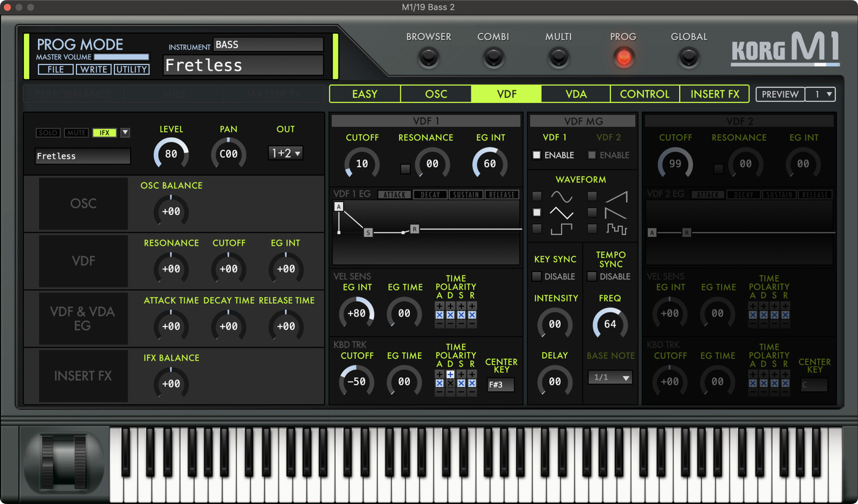Click the VEL SENS EG INT knob at +80
This screenshot has height=504, width=858.
click(x=356, y=313)
